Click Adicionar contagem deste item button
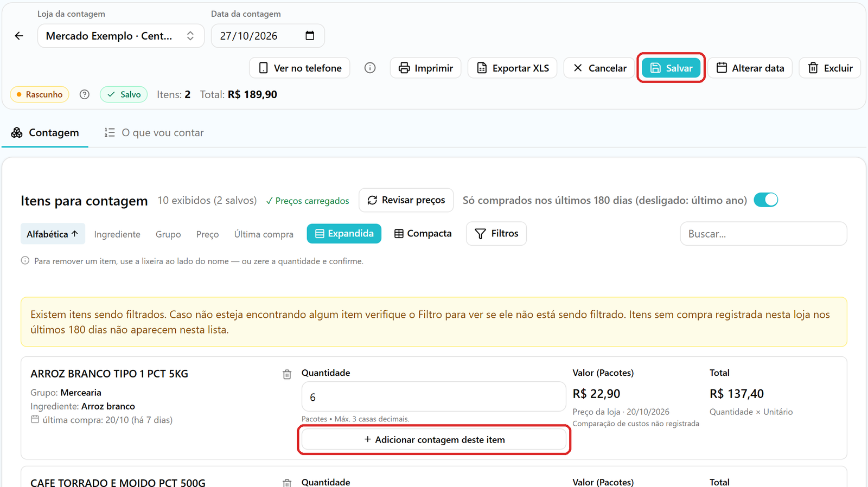The height and width of the screenshot is (487, 868). (x=434, y=440)
